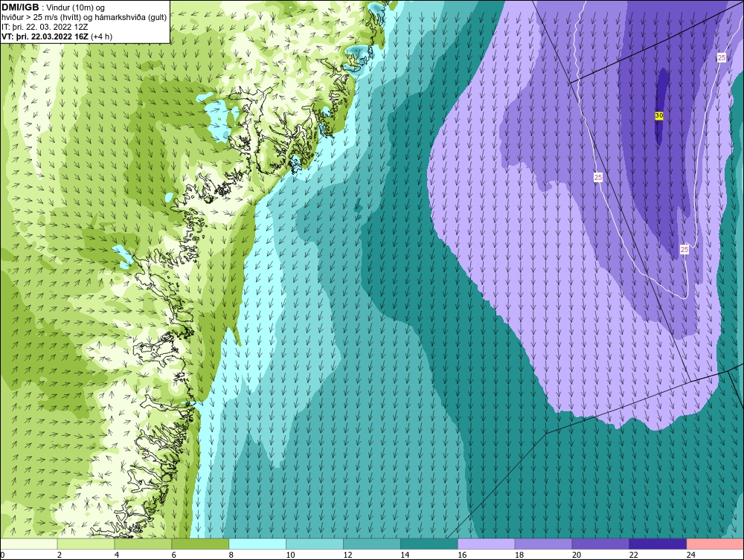This screenshot has height=560, width=744.
Task: Pick the 8–10 m/s pale cyan swatch
Action: pos(257,544)
